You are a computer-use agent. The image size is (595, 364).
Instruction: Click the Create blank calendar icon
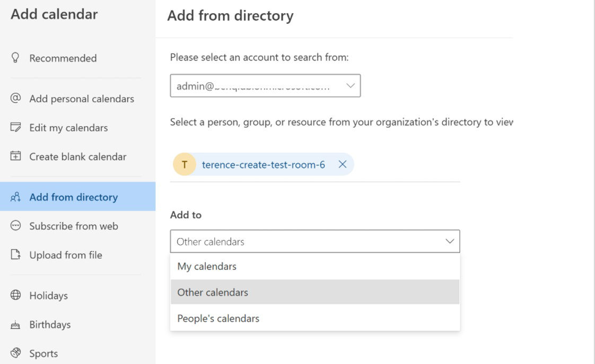tap(15, 156)
